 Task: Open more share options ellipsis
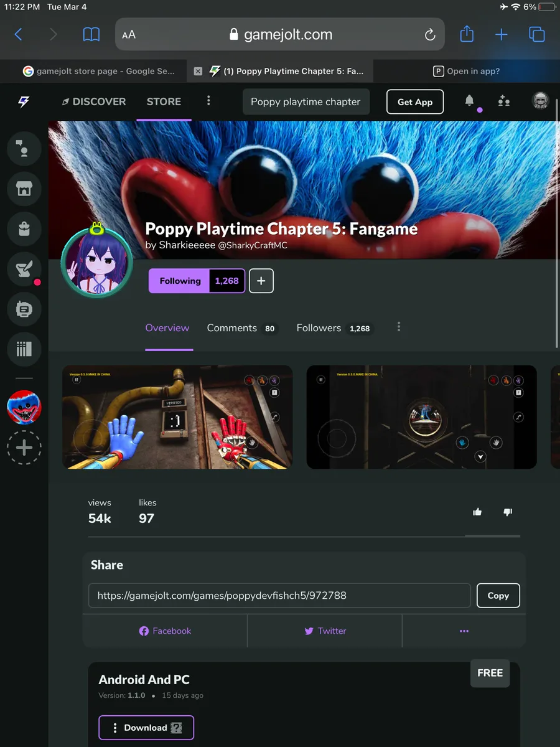(x=464, y=631)
